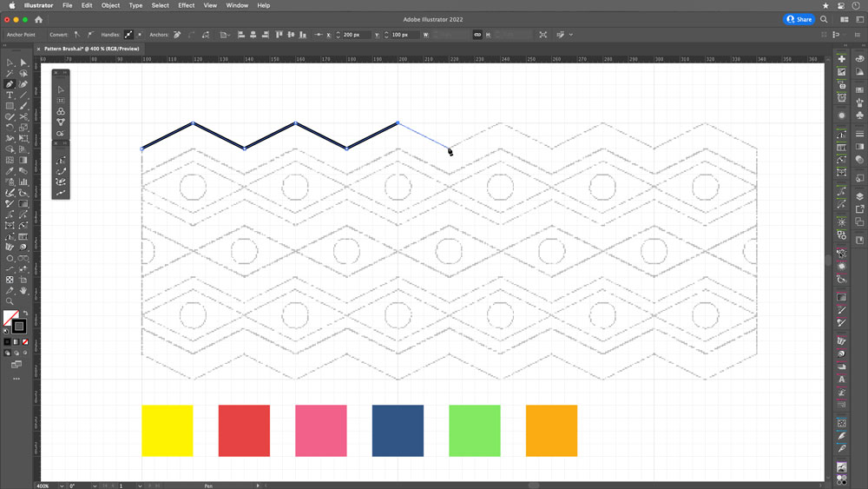Click the Stroke swatch box
This screenshot has width=868, height=489.
[x=19, y=327]
